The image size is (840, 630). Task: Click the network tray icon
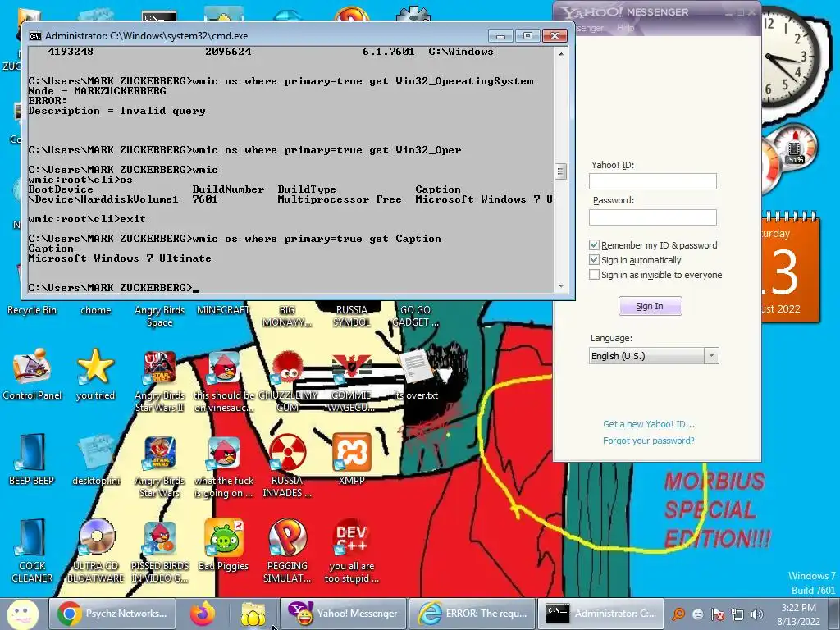click(x=737, y=614)
